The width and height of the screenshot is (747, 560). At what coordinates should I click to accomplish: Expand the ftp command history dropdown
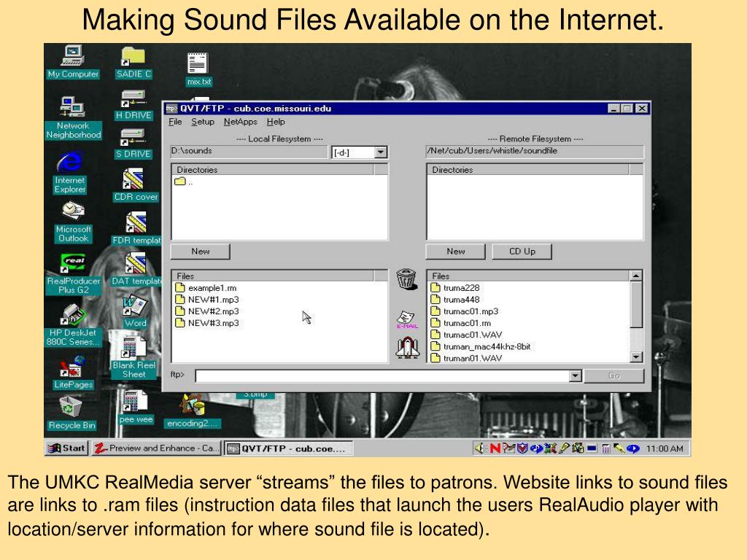[x=575, y=376]
